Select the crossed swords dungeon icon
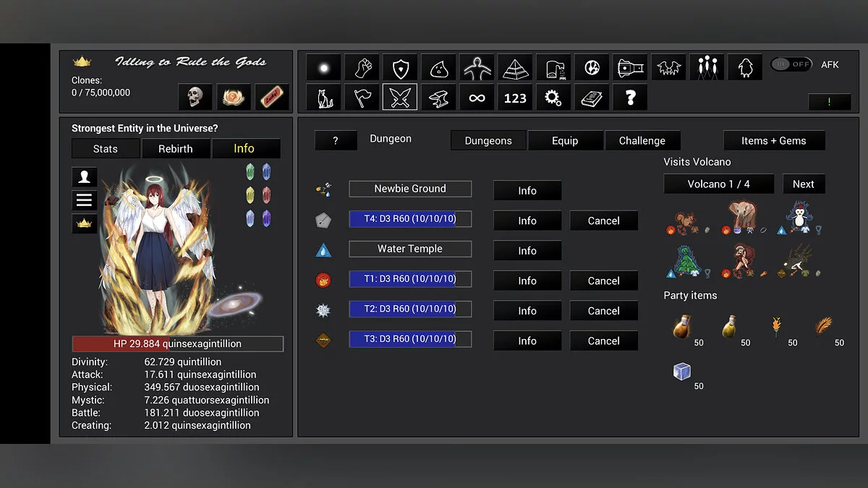868x488 pixels. 400,97
